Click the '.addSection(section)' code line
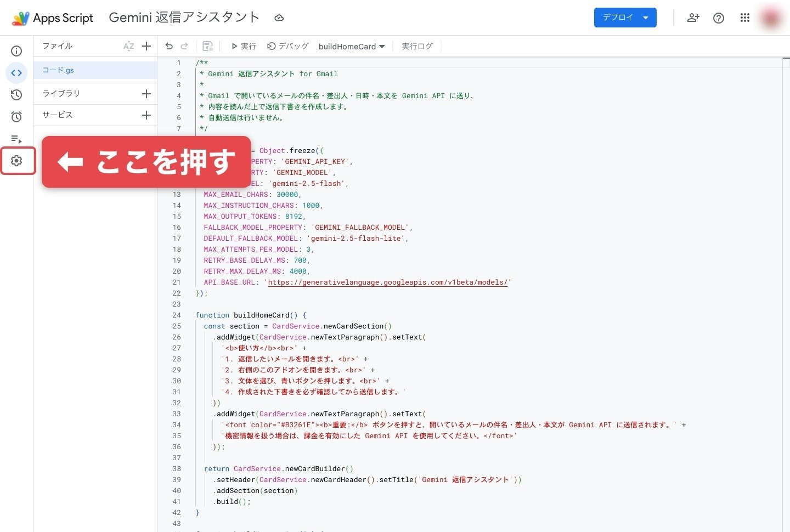The height and width of the screenshot is (532, 790). tap(255, 491)
